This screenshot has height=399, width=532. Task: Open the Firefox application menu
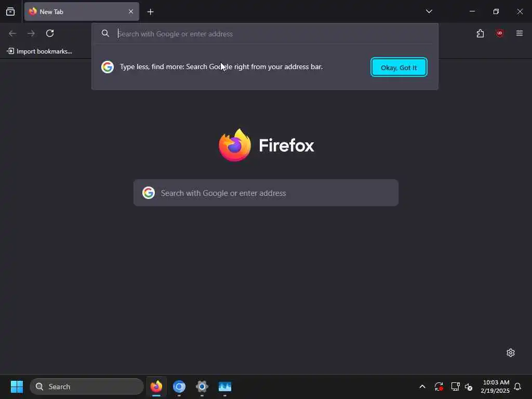click(520, 33)
